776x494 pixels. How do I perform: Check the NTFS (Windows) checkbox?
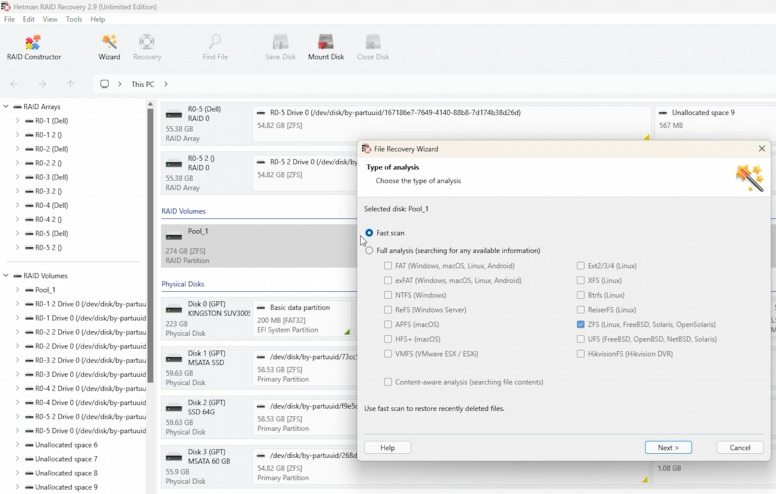tap(388, 295)
